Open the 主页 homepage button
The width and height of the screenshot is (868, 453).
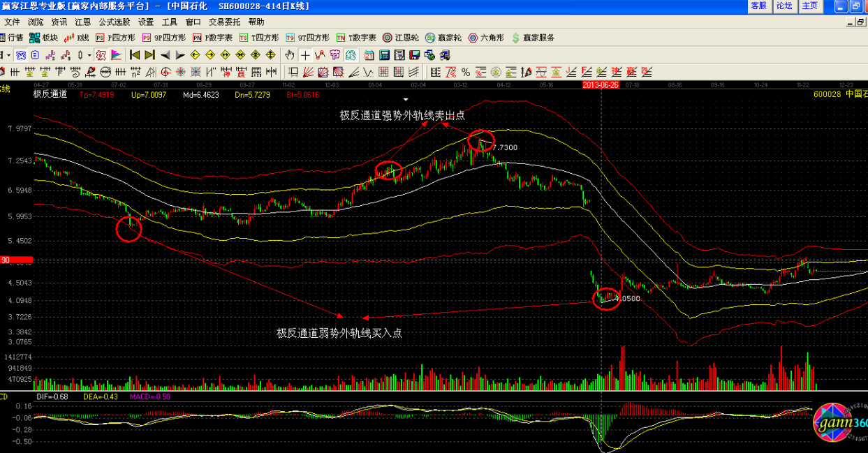tap(810, 6)
